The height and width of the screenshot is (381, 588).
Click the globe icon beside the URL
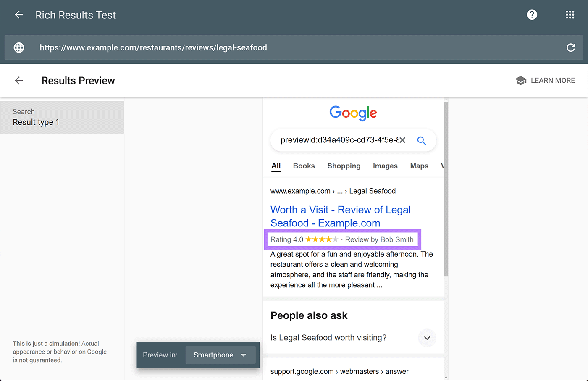(x=19, y=47)
